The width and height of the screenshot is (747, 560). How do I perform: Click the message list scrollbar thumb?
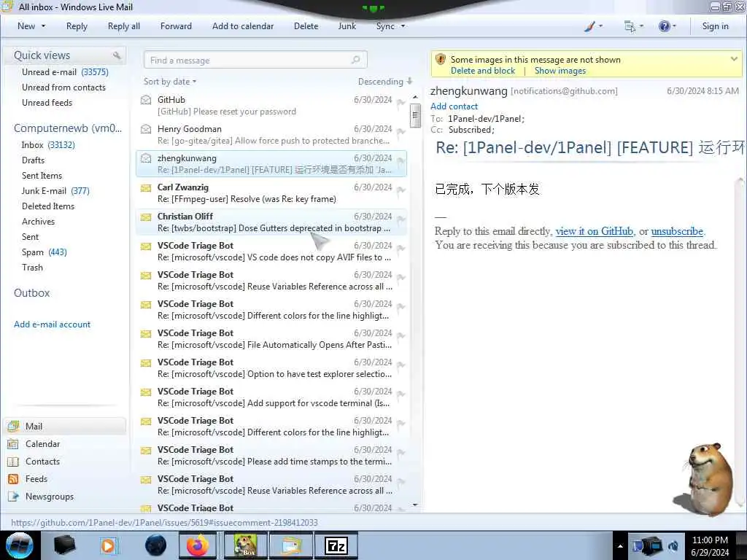click(x=415, y=114)
